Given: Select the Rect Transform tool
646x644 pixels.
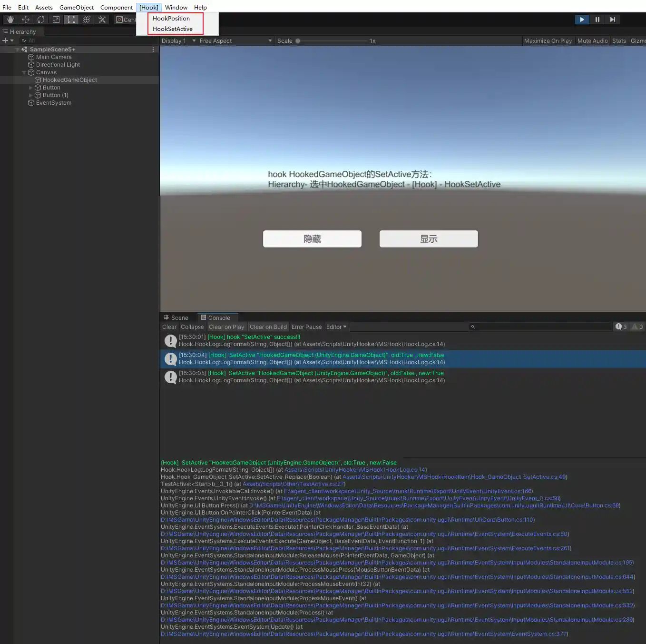Looking at the screenshot, I should pyautogui.click(x=71, y=20).
